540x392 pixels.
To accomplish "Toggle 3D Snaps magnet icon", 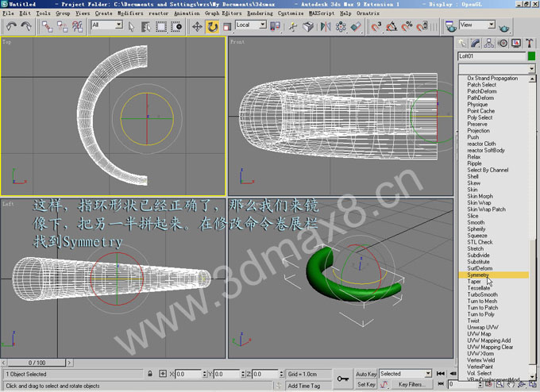I will pyautogui.click(x=376, y=26).
